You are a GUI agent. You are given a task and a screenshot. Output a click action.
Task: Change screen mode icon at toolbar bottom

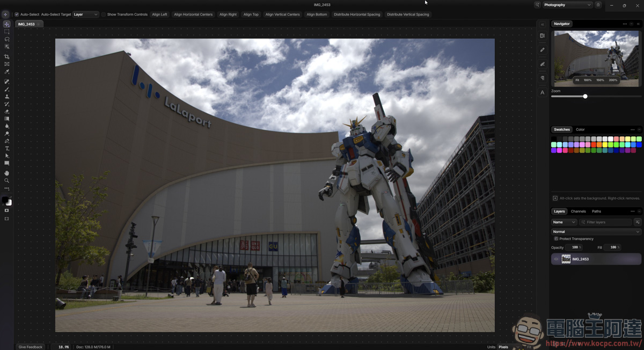click(x=7, y=218)
